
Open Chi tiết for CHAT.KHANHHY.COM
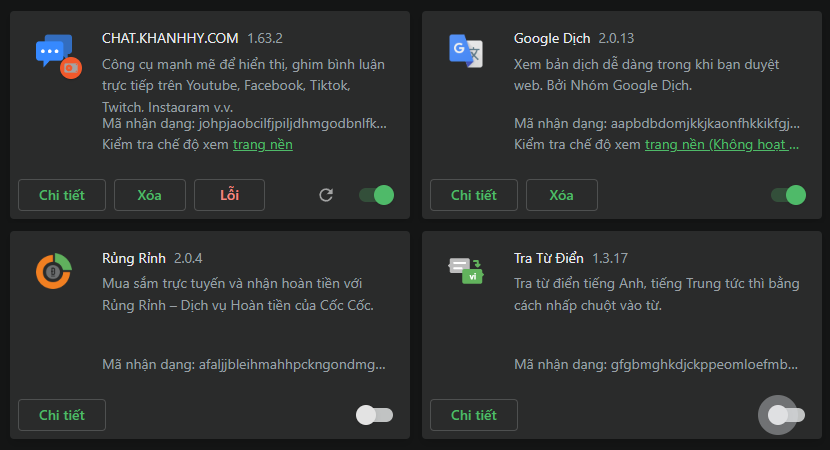click(x=62, y=195)
